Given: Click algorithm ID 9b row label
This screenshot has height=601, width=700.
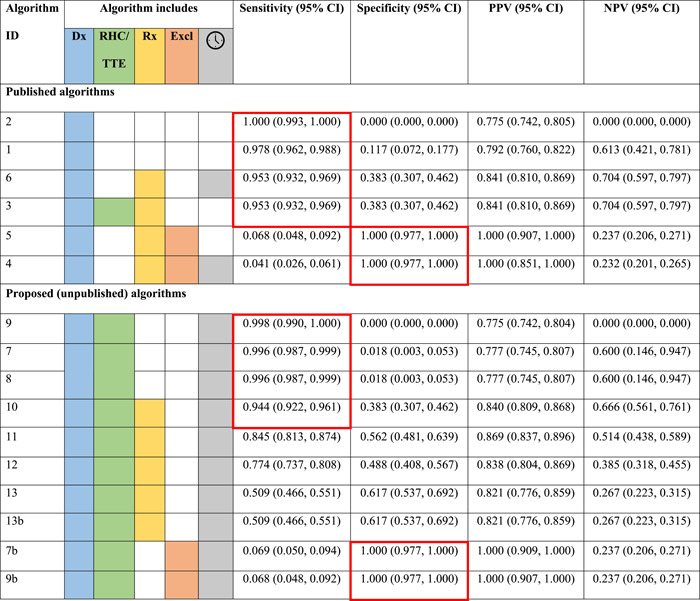Looking at the screenshot, I should (x=12, y=579).
